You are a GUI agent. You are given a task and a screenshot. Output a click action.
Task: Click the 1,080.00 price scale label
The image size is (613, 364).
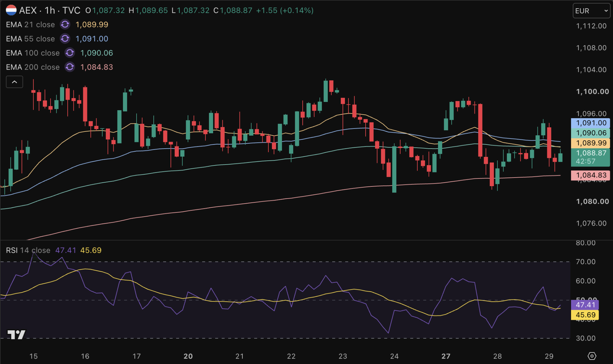click(592, 202)
